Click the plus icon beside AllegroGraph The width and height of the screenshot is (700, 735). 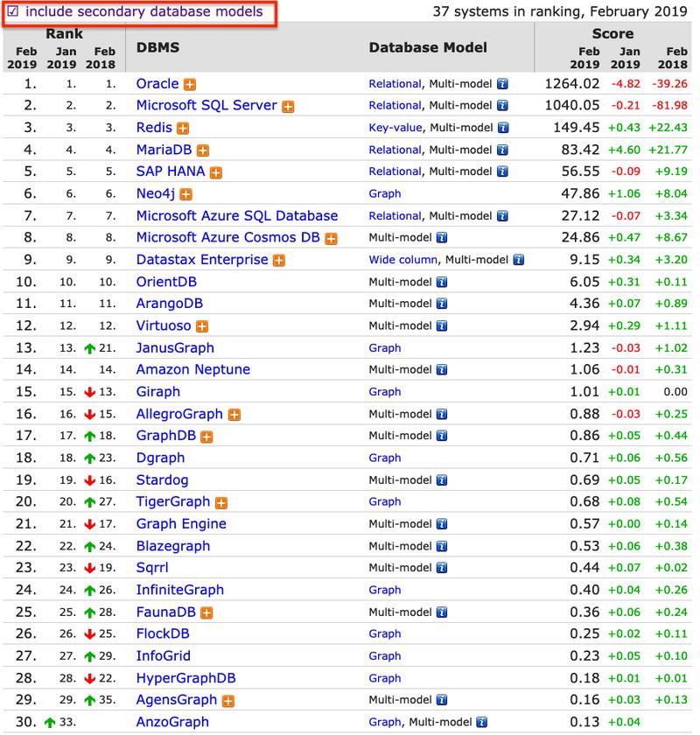[x=234, y=415]
